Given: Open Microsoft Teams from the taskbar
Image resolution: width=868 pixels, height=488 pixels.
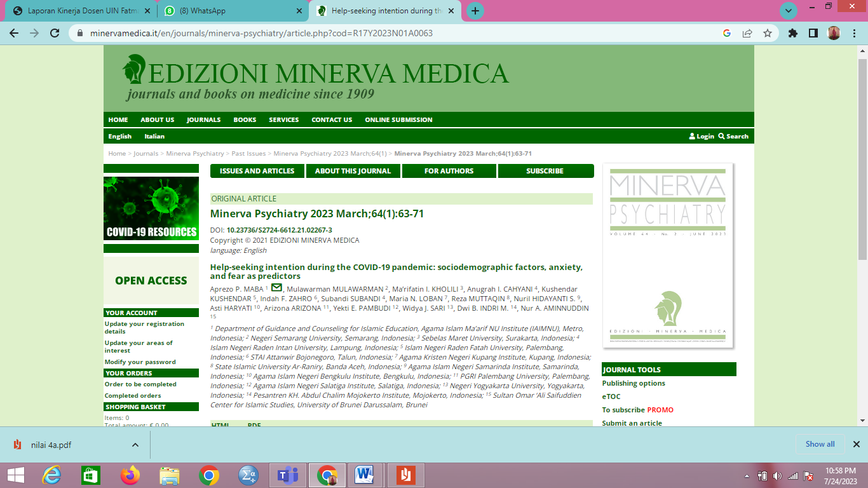Looking at the screenshot, I should [x=288, y=475].
